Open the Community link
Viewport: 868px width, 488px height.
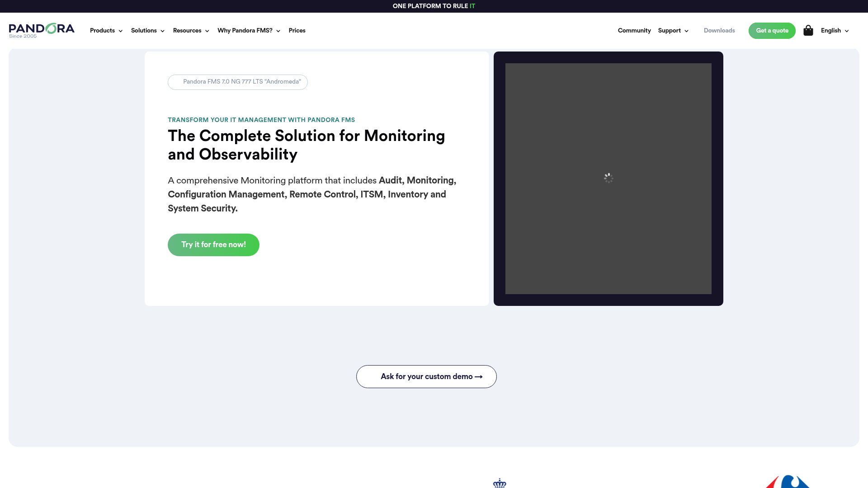[634, 30]
